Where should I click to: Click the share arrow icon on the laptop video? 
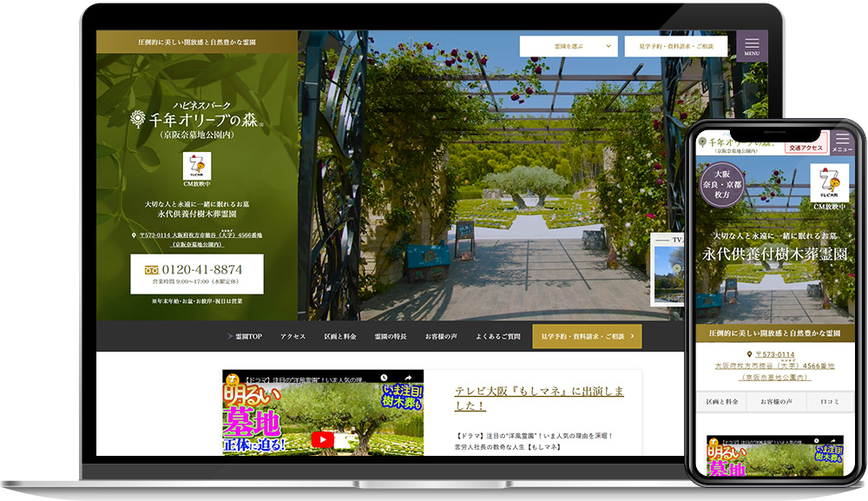(408, 378)
